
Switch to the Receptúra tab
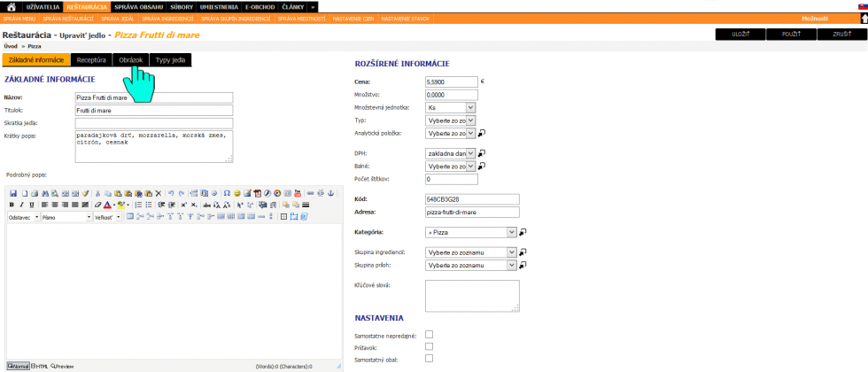point(91,59)
